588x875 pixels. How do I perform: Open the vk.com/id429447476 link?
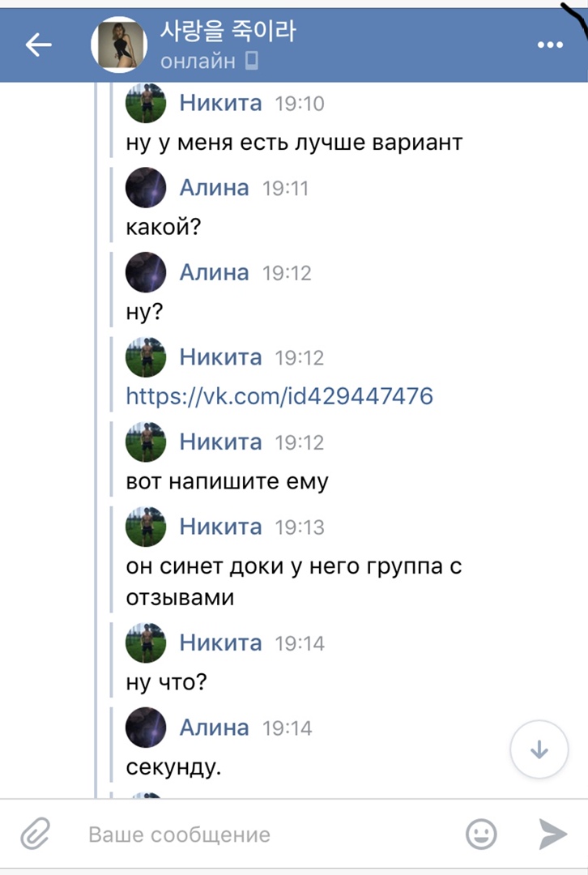point(279,396)
